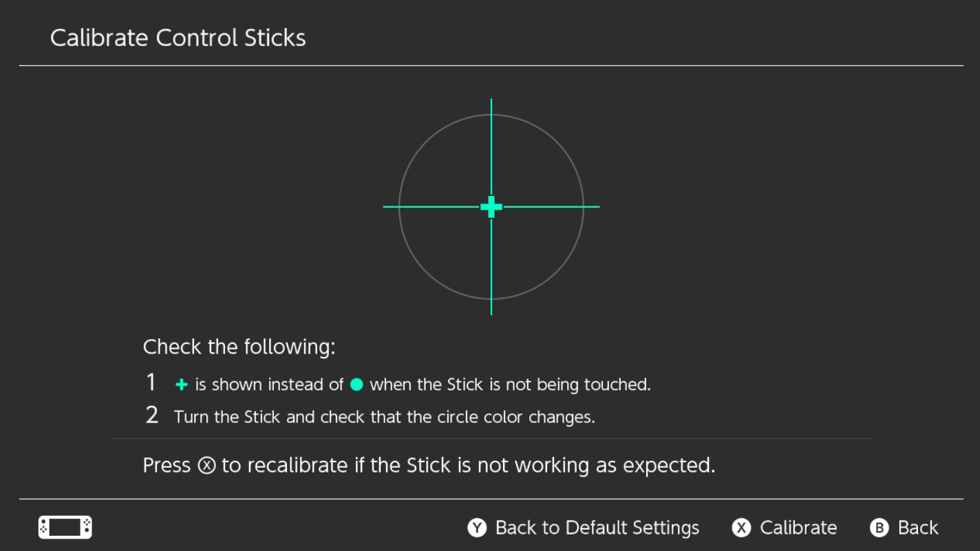Screen dimensions: 980x551
Task: Click the thick teal plus cursor at crosshair center
Action: tap(491, 206)
